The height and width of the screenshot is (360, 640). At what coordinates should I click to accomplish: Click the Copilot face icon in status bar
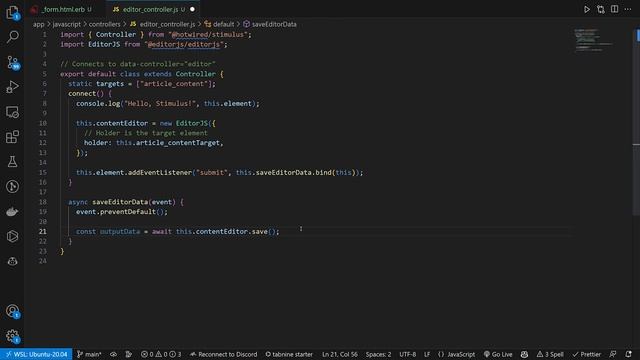[524, 354]
